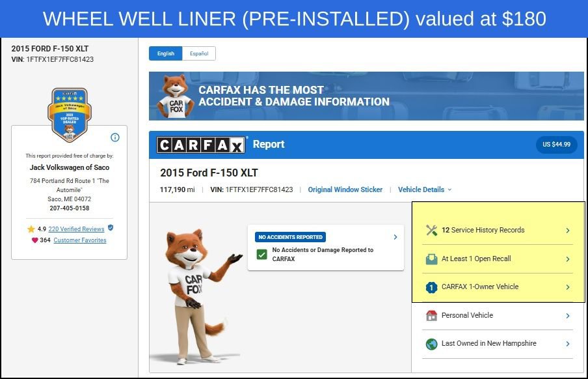Click the green checkmark for no accidents
588x379 pixels.
coord(261,254)
